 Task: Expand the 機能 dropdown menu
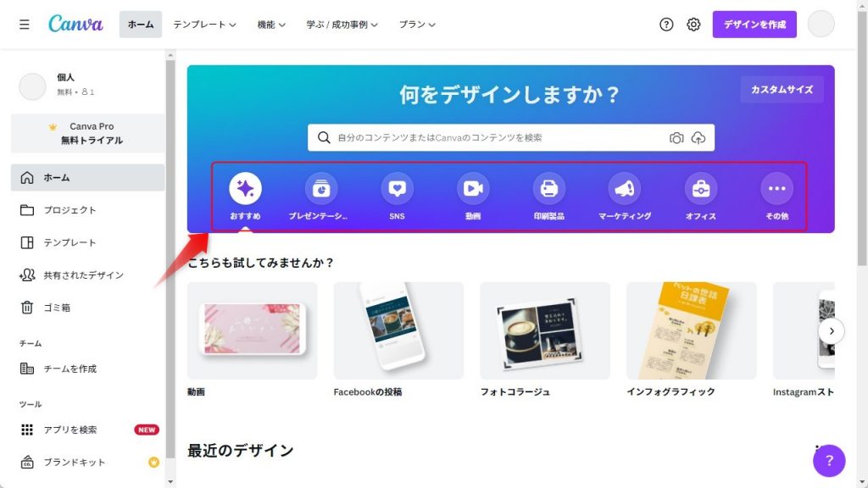point(271,25)
